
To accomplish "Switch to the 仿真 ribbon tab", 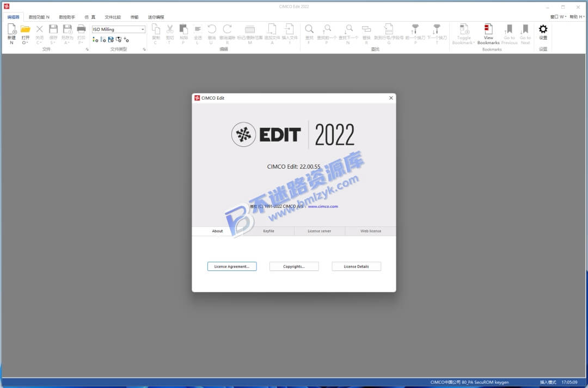I will tap(90, 17).
